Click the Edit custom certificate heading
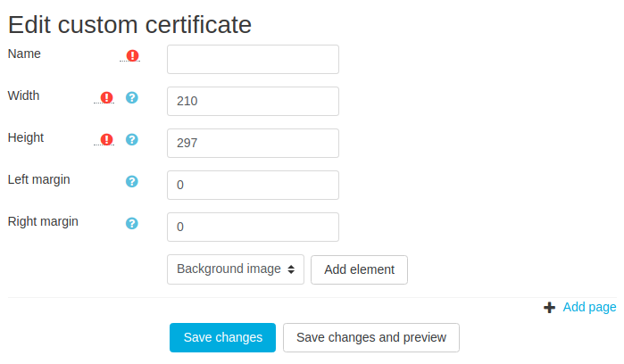The image size is (624, 364). point(130,24)
